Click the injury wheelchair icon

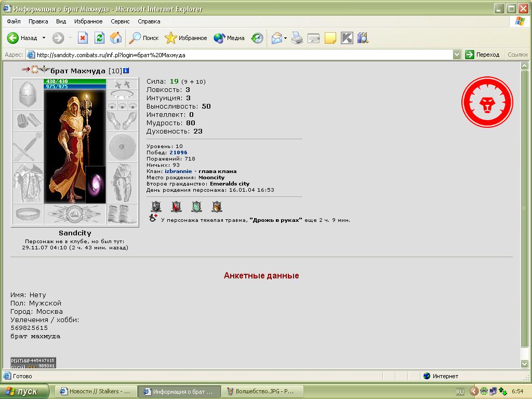pyautogui.click(x=153, y=218)
